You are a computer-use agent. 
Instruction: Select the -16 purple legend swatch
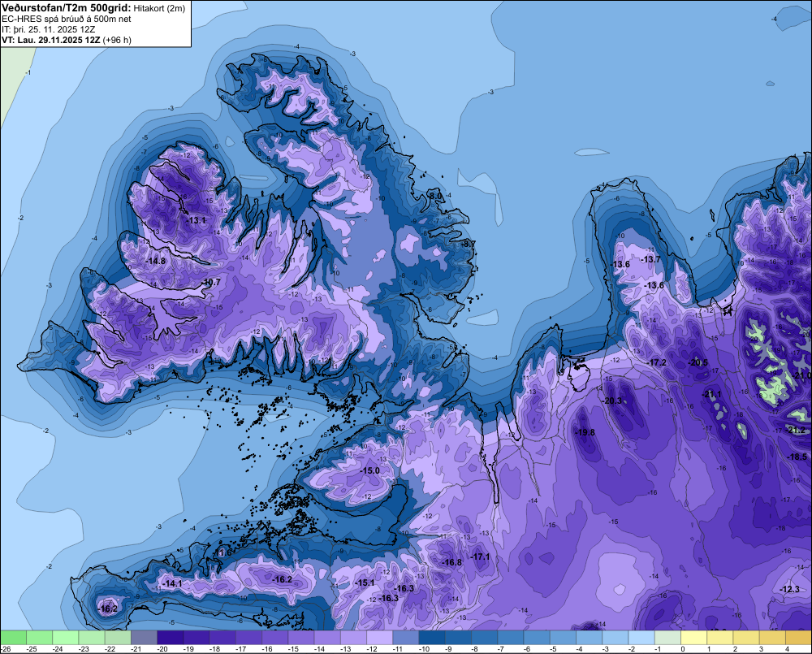pos(275,638)
